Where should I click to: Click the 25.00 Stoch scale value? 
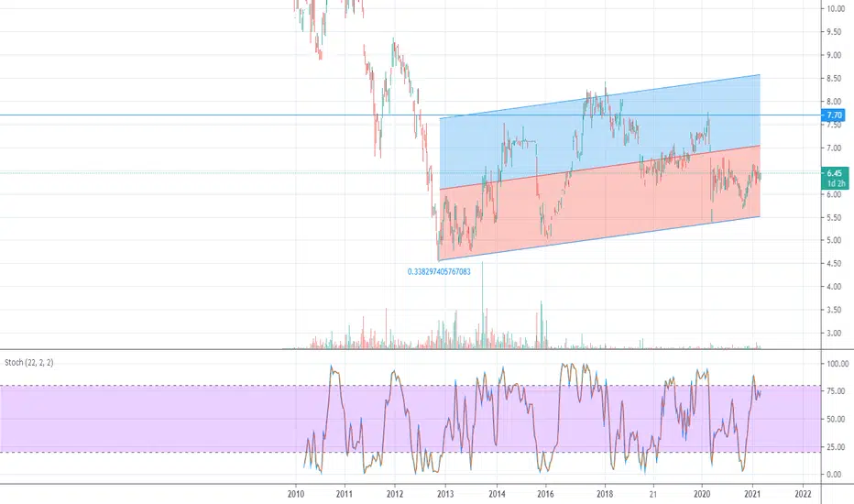[836, 447]
